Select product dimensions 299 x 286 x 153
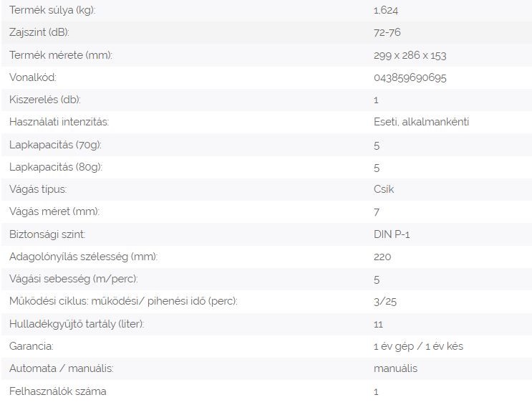The width and height of the screenshot is (532, 415). (x=410, y=55)
